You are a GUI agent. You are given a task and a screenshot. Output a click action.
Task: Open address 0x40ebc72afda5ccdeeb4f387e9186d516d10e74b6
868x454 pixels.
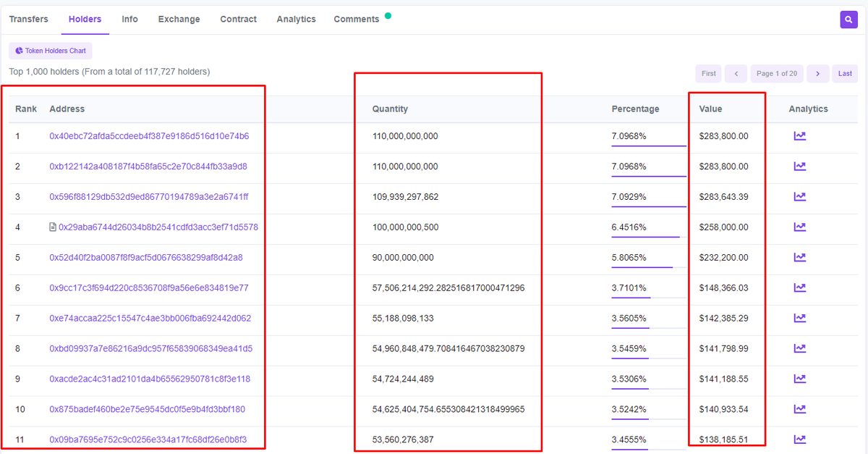[149, 136]
